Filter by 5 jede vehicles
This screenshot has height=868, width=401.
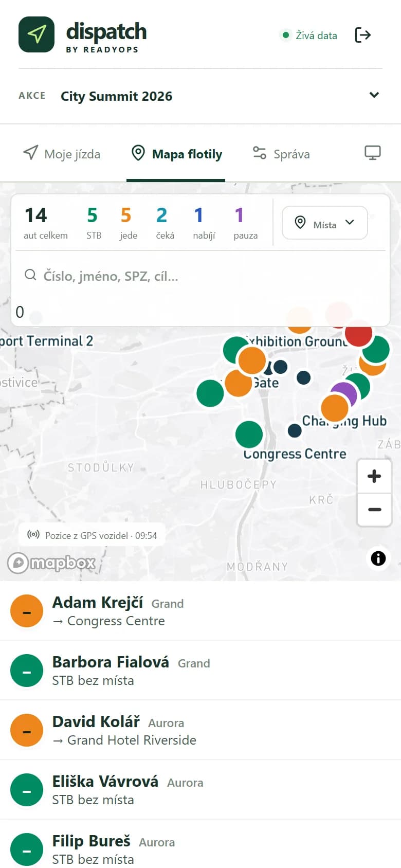[x=127, y=223]
